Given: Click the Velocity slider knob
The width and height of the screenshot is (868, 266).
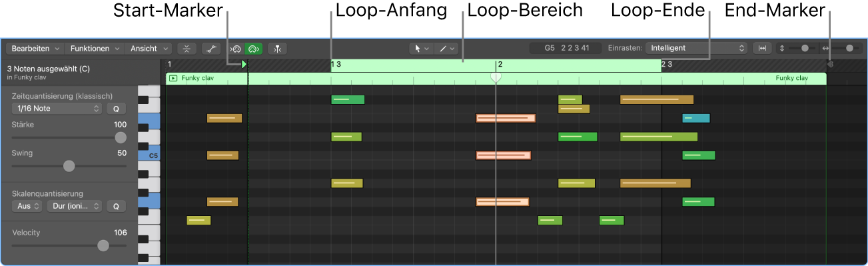Looking at the screenshot, I should pos(103,245).
